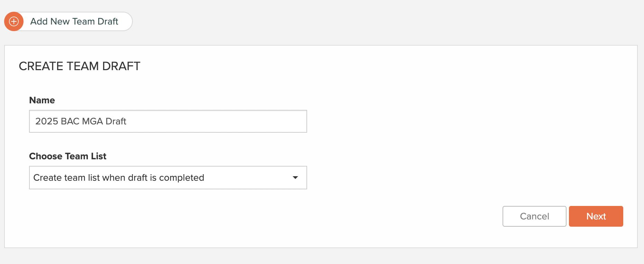Focus the Name field containing 2025 BAC MGA Draft
Image resolution: width=644 pixels, height=264 pixels.
168,121
